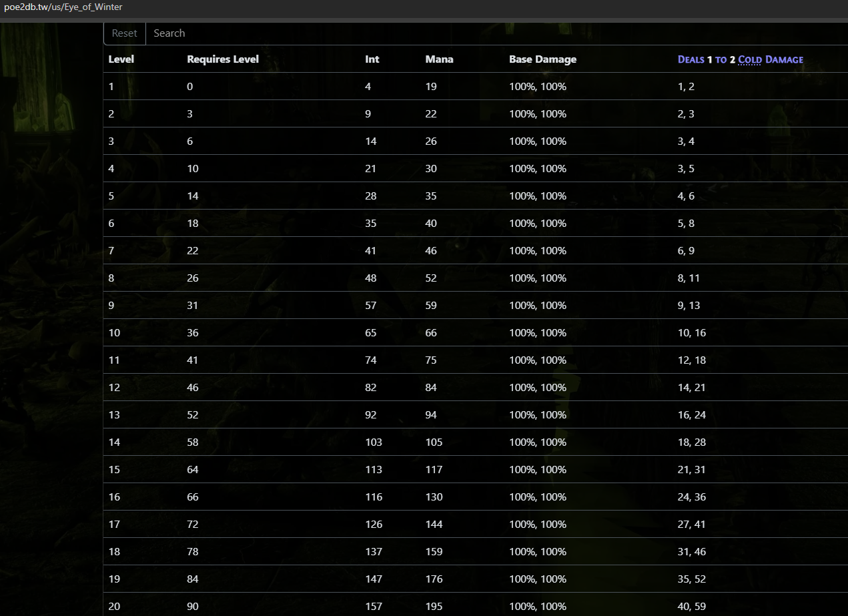Viewport: 848px width, 616px height.
Task: Click cold damage value '21, 31'
Action: pos(692,470)
